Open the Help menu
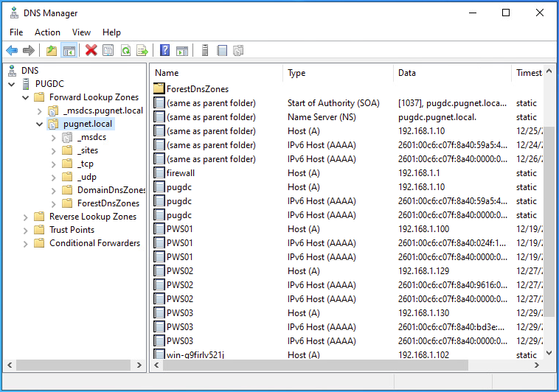 (111, 32)
